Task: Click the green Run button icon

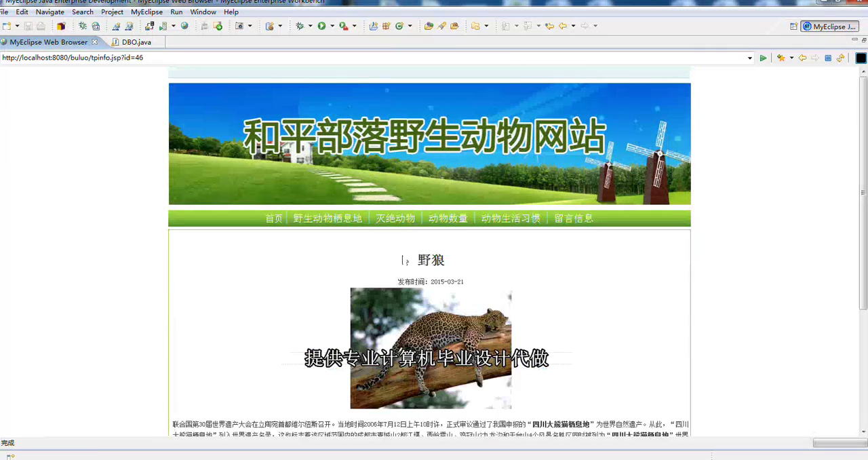Action: (x=321, y=26)
